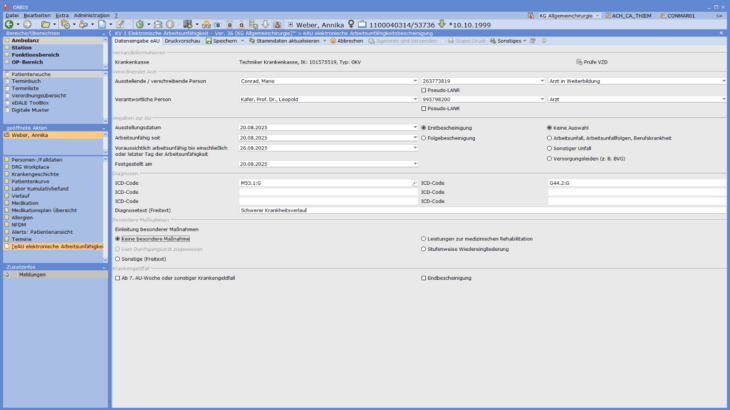Check the Ab 7. AU-Woche checkbox
Image resolution: width=730 pixels, height=410 pixels.
[118, 278]
